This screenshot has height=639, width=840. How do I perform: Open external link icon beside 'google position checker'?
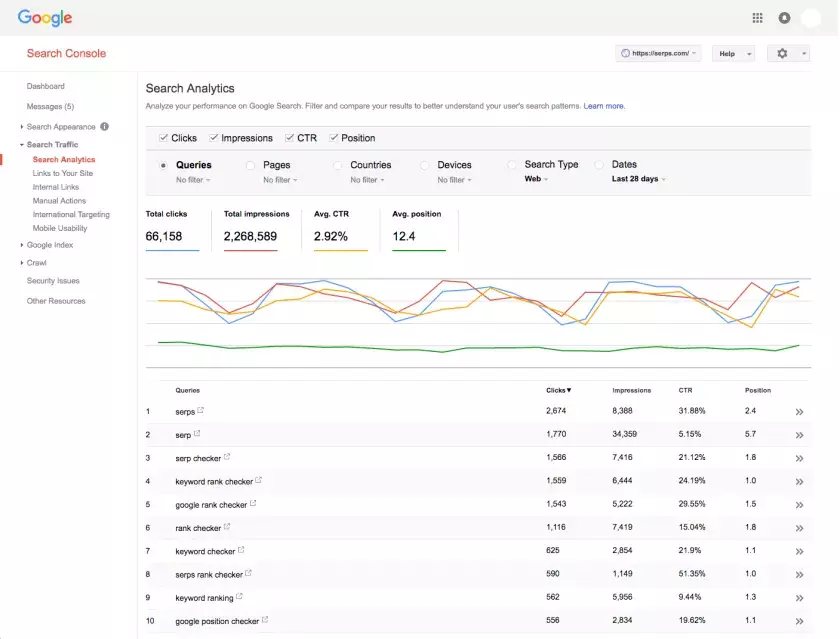265,620
